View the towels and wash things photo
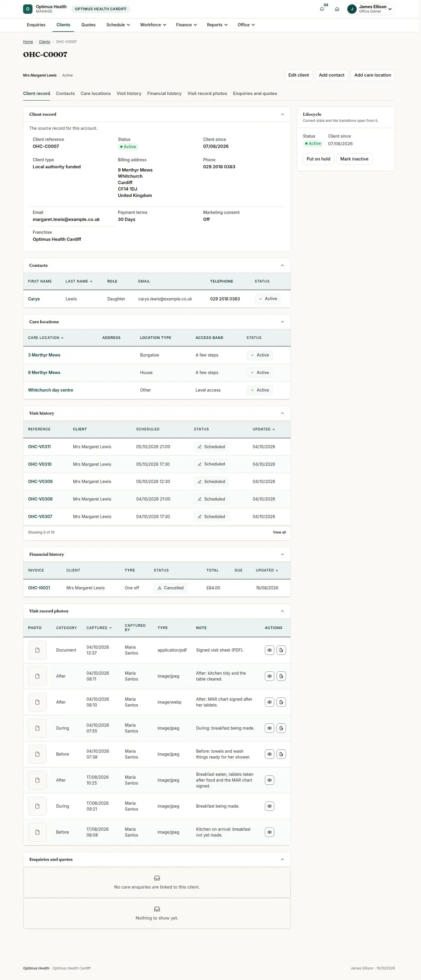Screen dimensions: 421x980 269,754
